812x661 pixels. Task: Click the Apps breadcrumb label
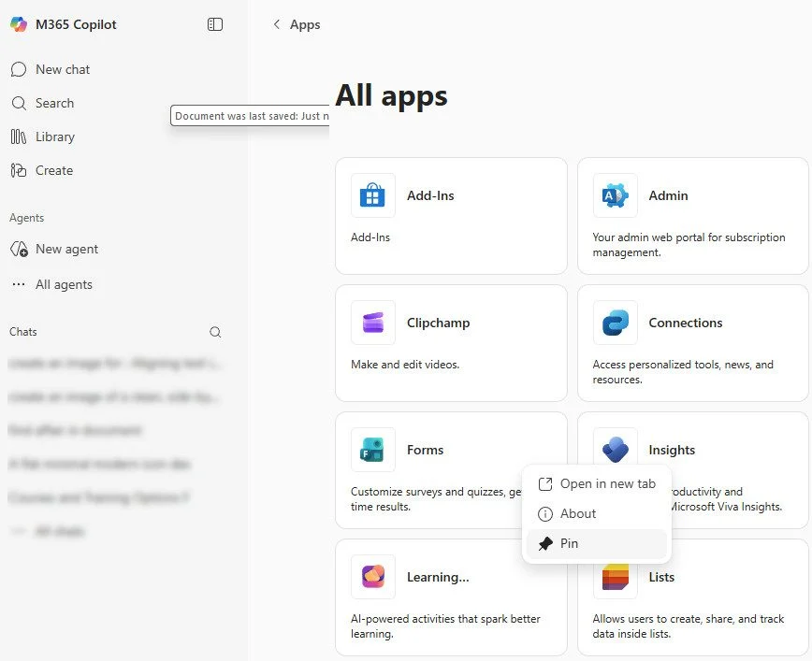[x=305, y=24]
